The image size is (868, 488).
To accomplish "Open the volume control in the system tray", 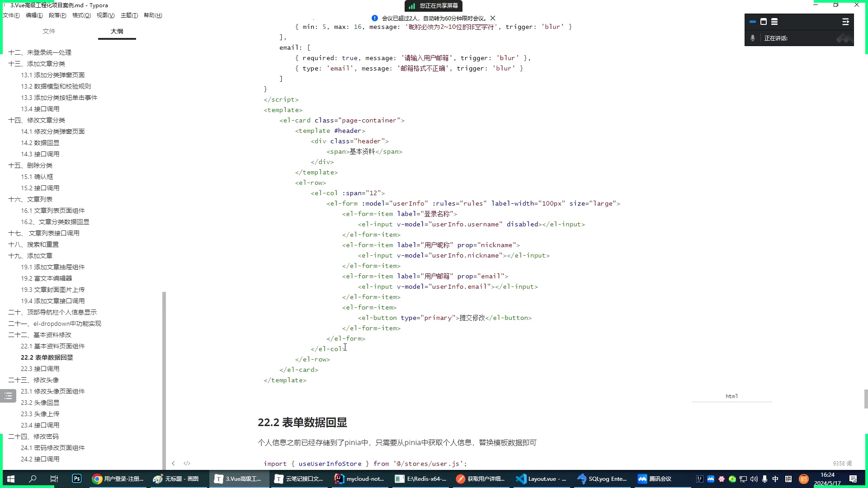I will tap(753, 479).
